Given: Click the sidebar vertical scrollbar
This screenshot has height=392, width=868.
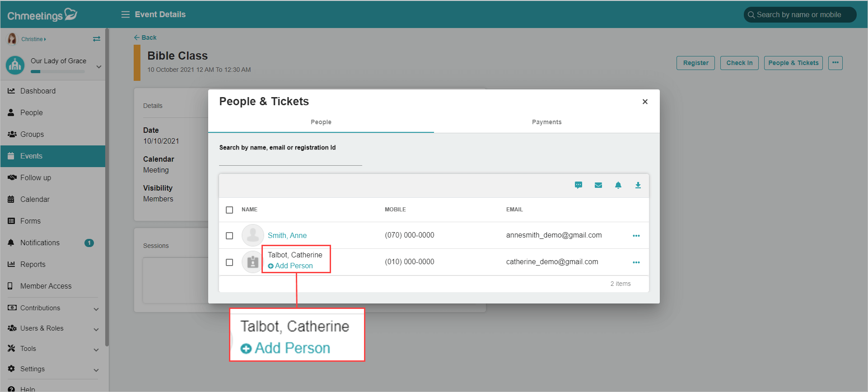Looking at the screenshot, I should [107, 187].
